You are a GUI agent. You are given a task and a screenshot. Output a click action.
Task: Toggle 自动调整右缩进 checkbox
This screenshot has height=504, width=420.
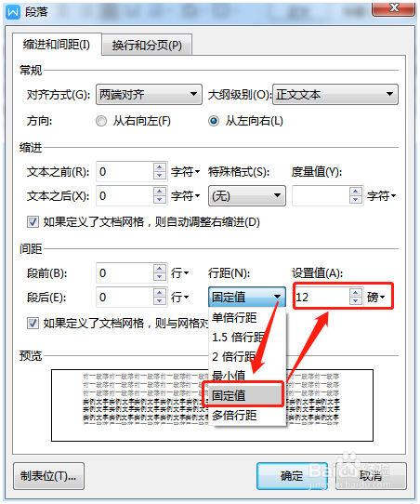(x=33, y=222)
